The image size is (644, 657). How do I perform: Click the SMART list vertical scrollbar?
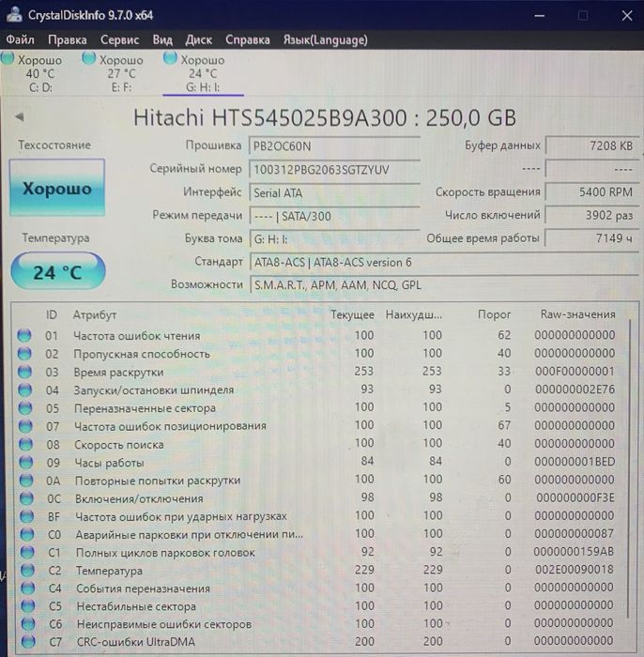tap(629, 469)
